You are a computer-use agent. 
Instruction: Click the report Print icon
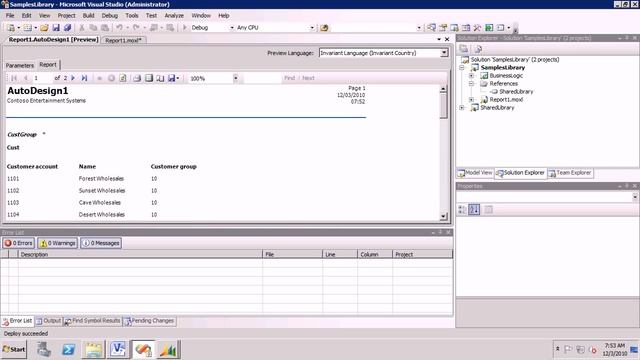point(137,78)
